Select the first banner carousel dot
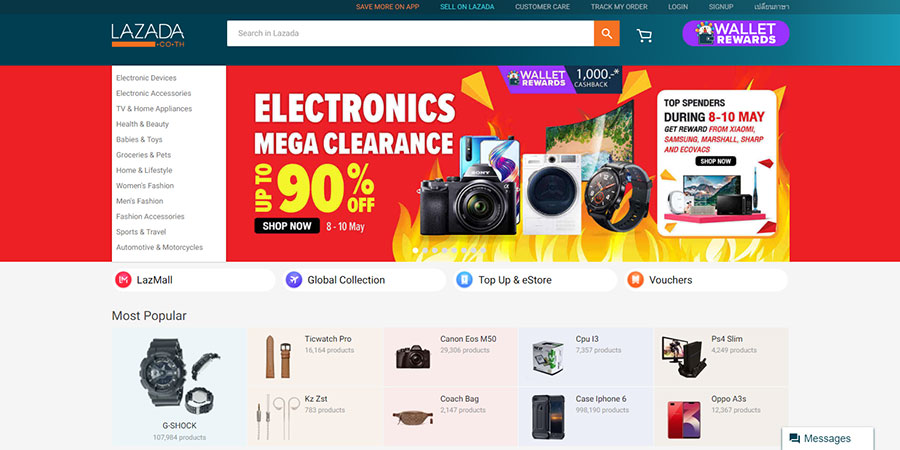 click(x=416, y=250)
